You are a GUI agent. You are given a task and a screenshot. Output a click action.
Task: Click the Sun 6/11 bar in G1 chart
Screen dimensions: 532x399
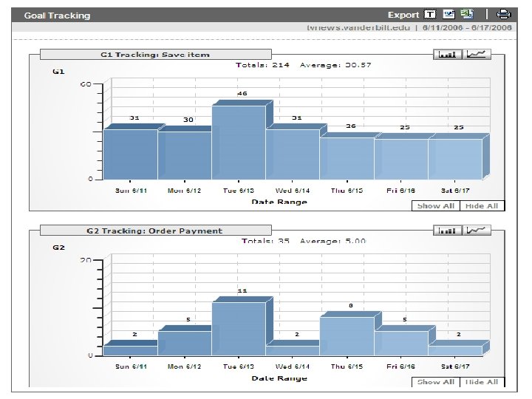pyautogui.click(x=130, y=154)
